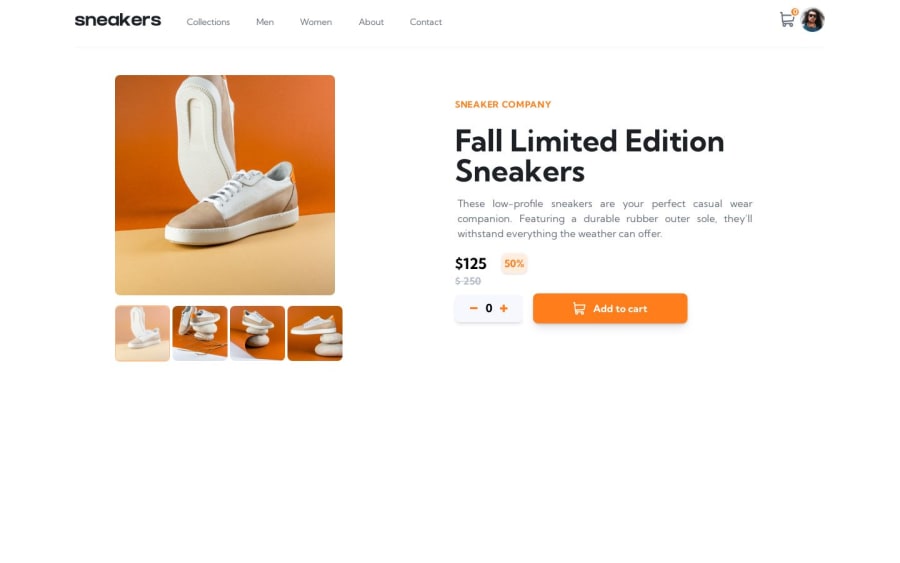Viewport: 900px width, 563px height.
Task: Show the third sneaker thumbnail image
Action: point(257,333)
